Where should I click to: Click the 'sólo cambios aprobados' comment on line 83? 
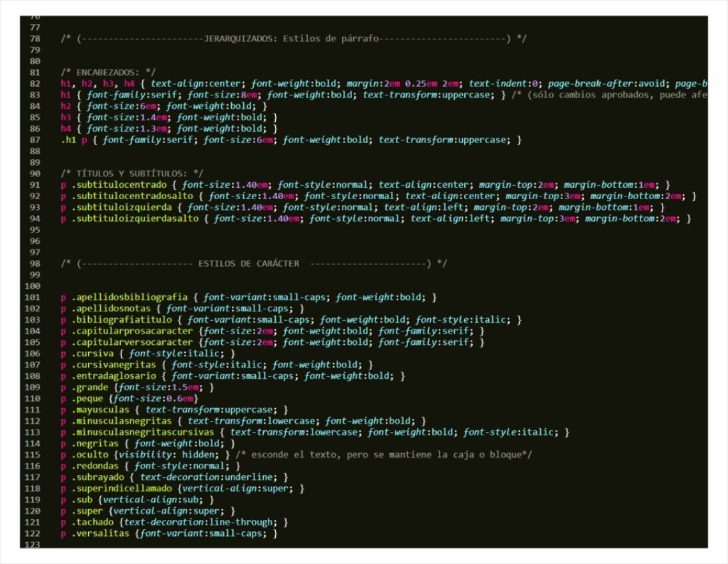point(609,95)
